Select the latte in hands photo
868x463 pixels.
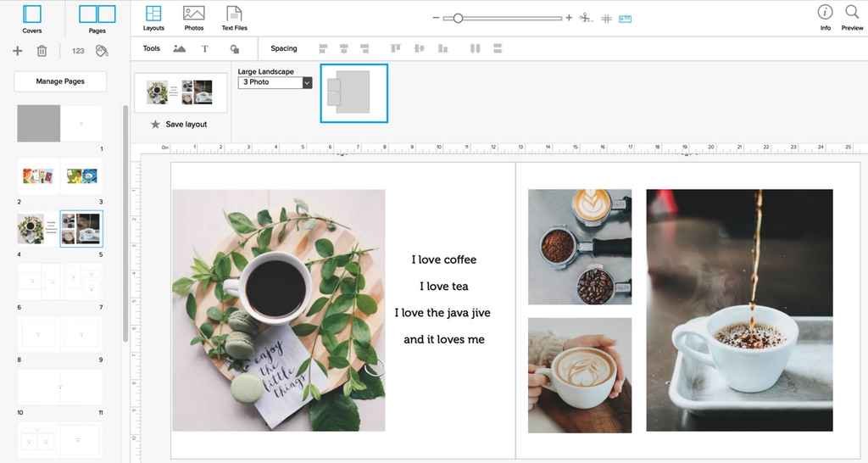(x=580, y=375)
